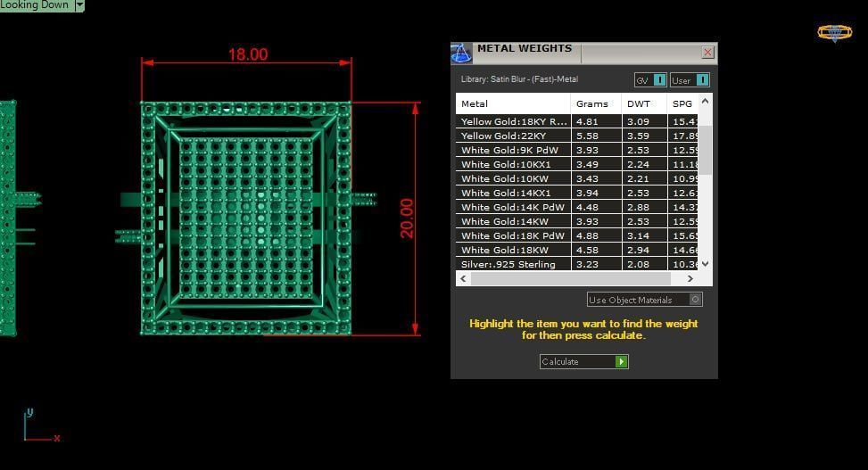This screenshot has width=868, height=470.
Task: Click the horizontal scrollbar thumb under table
Action: pos(570,278)
